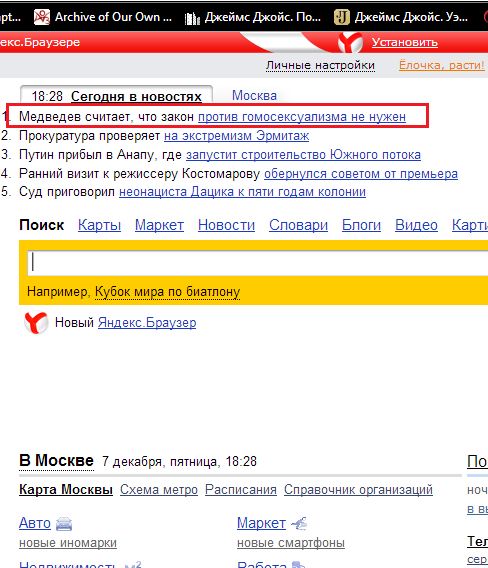Use example query Кубок мира по биатлону
The width and height of the screenshot is (488, 568).
click(x=167, y=292)
